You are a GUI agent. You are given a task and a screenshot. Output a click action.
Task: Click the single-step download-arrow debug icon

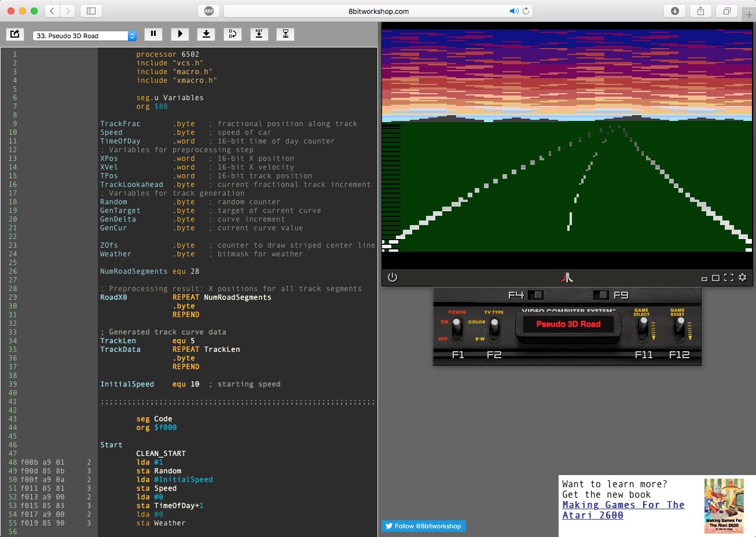tap(206, 34)
